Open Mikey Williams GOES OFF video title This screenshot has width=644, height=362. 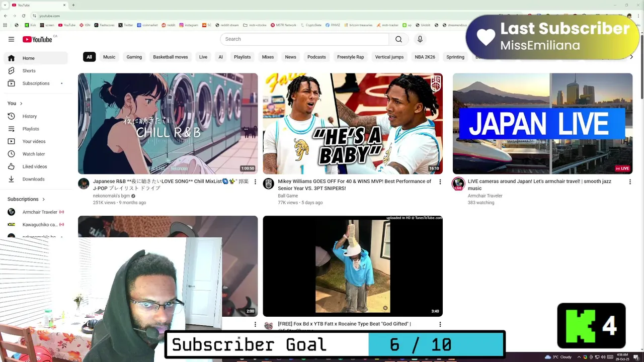[x=354, y=185]
